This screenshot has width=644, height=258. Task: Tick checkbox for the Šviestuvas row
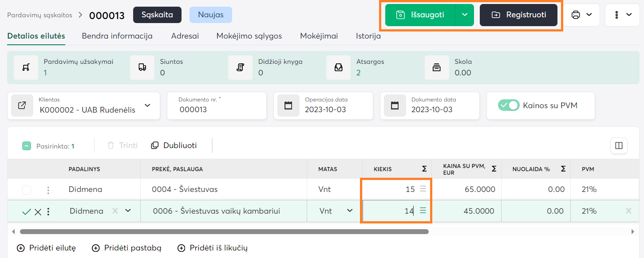tap(27, 190)
